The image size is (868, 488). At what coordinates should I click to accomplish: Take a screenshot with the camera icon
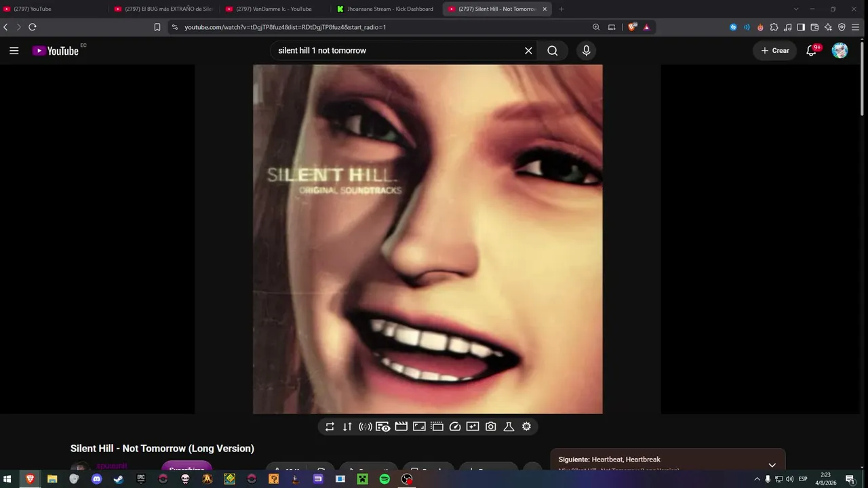(491, 426)
